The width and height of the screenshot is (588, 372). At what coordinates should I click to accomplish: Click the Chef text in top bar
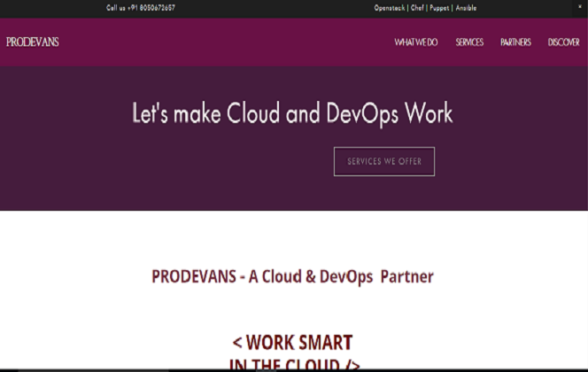[x=417, y=8]
